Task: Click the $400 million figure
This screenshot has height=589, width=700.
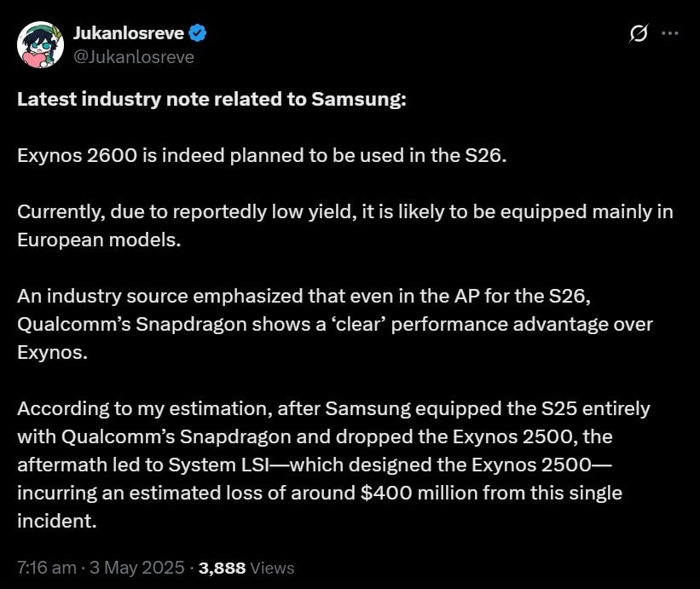Action: coord(419,493)
